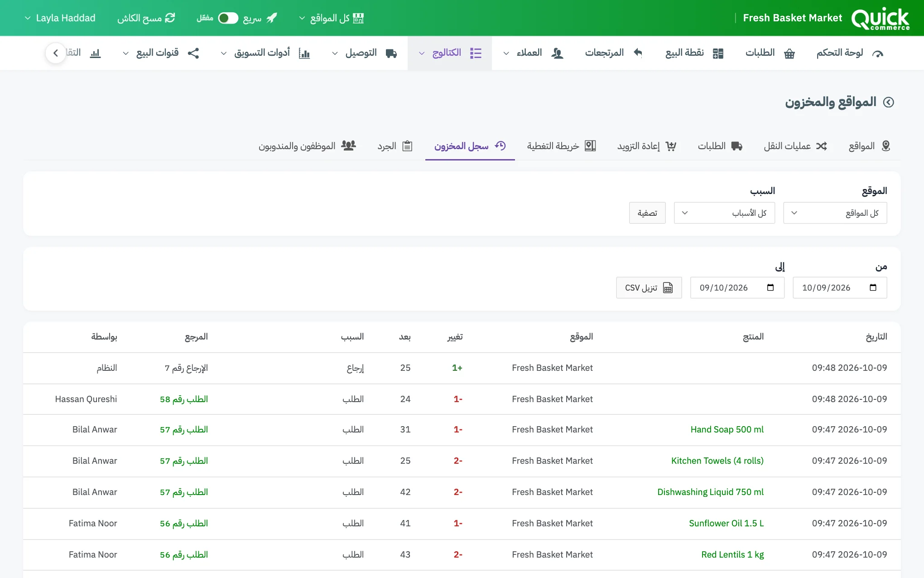Expand the قنوات البيع menu
924x578 pixels.
point(161,53)
